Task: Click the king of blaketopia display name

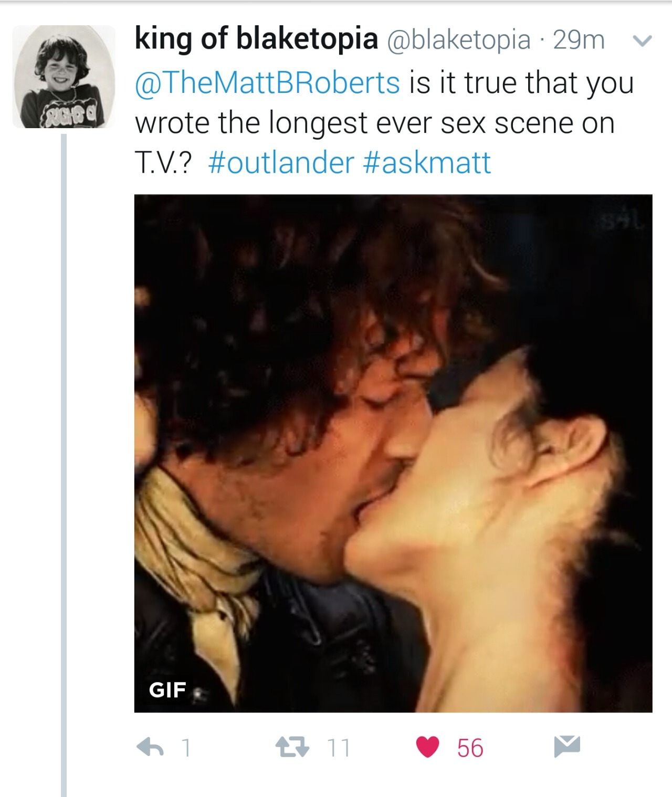Action: coord(256,39)
